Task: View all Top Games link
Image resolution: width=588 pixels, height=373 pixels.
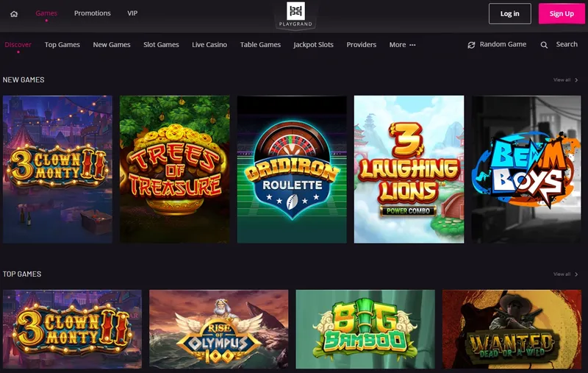Action: click(x=562, y=274)
